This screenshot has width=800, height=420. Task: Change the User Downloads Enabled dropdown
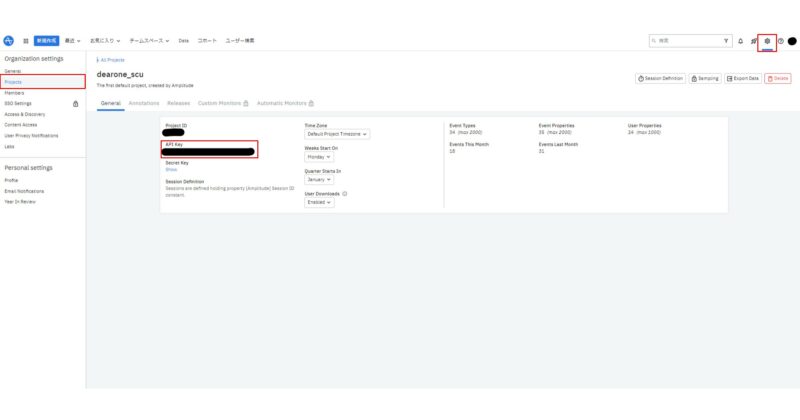point(320,203)
